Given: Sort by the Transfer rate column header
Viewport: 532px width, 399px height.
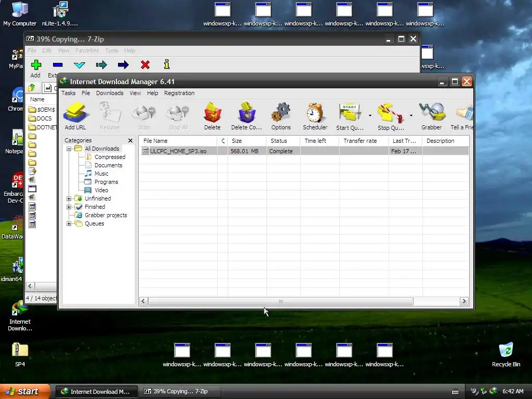Looking at the screenshot, I should [x=364, y=141].
